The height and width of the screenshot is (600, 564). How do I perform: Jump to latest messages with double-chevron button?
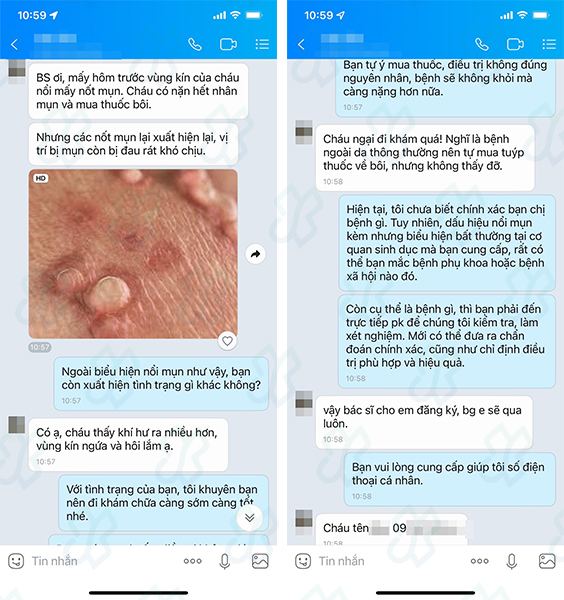(249, 518)
